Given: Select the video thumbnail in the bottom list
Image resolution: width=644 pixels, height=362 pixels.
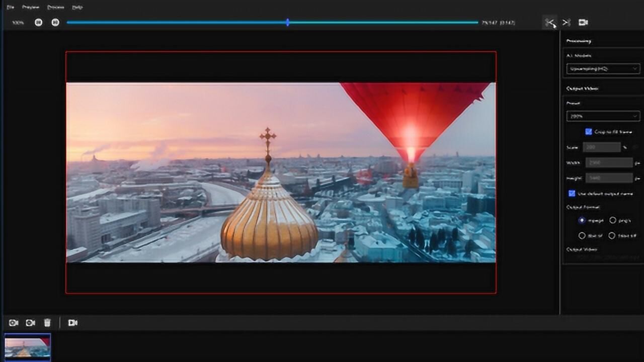Looking at the screenshot, I should click(27, 348).
